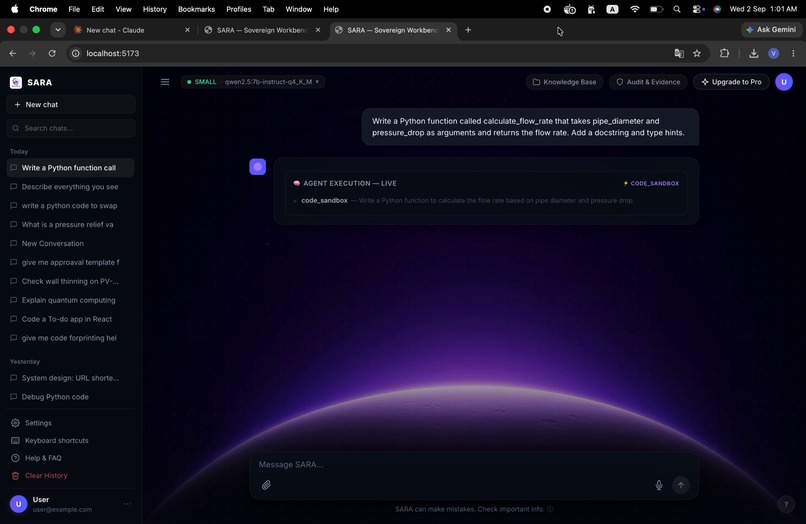Click the help question mark bubble
806x524 pixels.
[785, 504]
